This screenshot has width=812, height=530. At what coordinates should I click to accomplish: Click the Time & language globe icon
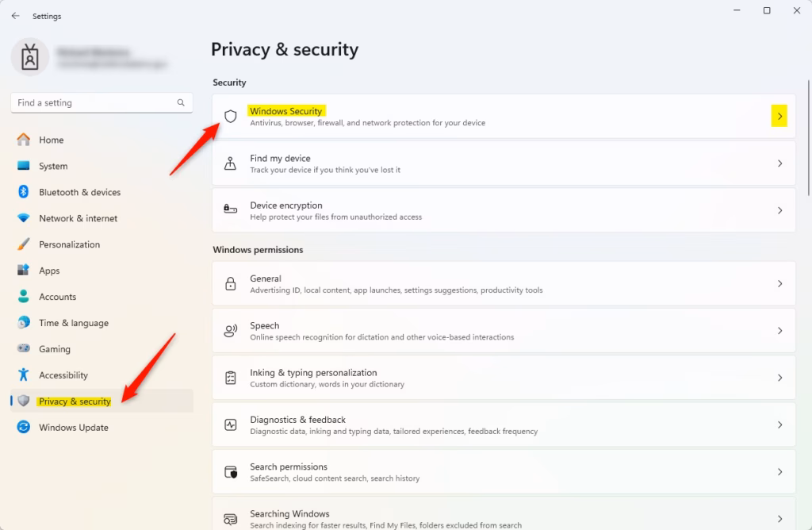point(23,322)
